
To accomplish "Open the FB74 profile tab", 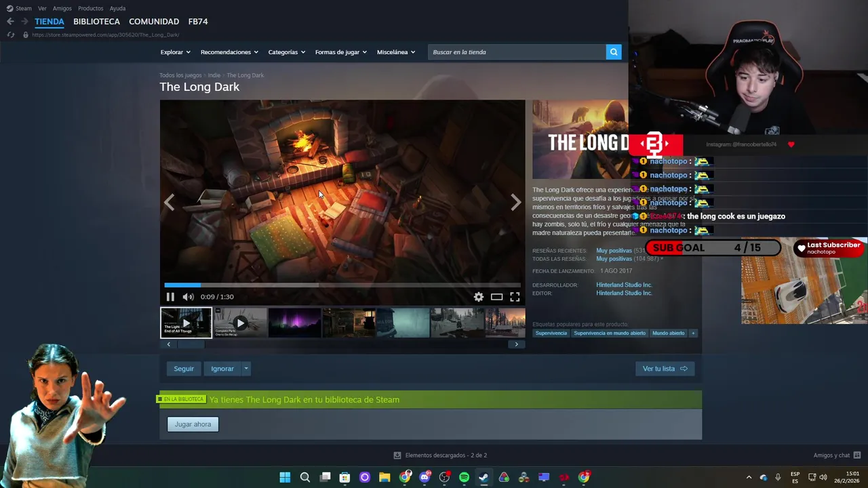I will click(198, 22).
